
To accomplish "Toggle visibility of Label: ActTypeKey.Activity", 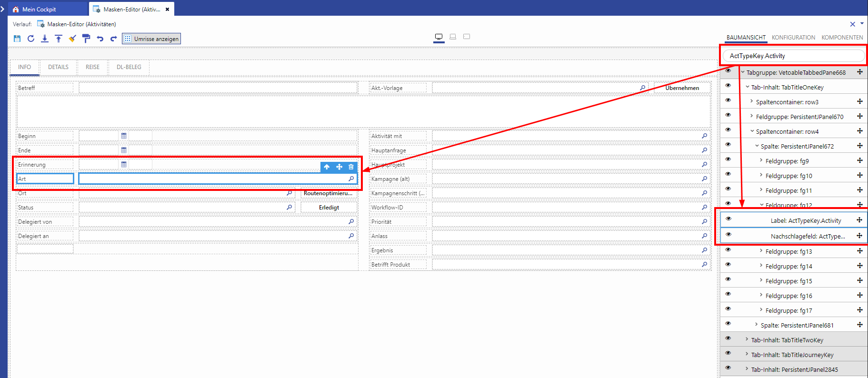I will click(x=728, y=219).
